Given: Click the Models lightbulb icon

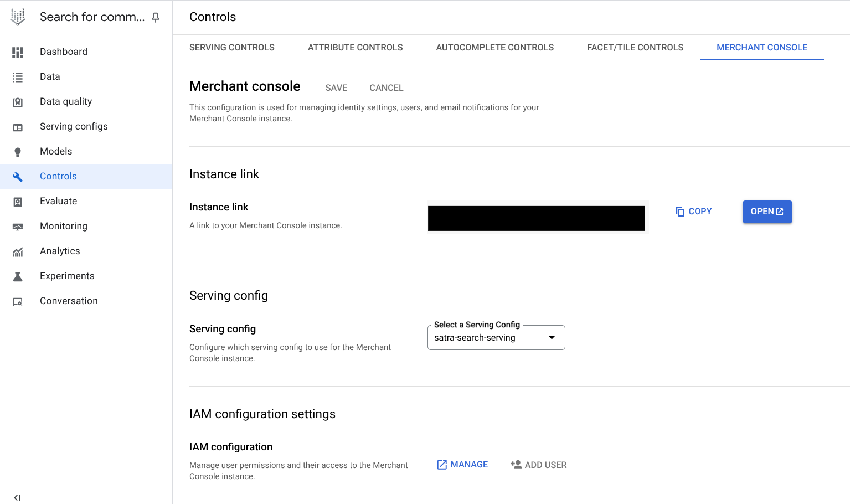Looking at the screenshot, I should [17, 151].
